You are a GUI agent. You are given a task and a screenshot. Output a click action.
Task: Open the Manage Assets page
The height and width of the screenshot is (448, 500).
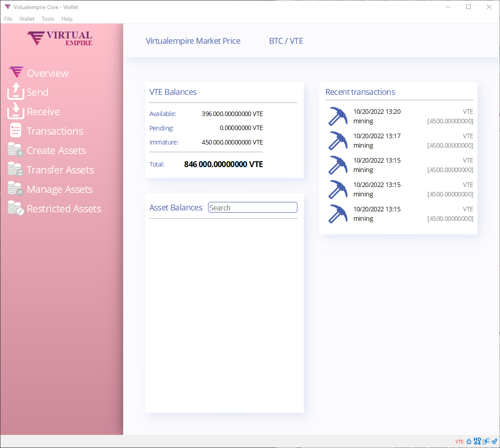(x=60, y=190)
